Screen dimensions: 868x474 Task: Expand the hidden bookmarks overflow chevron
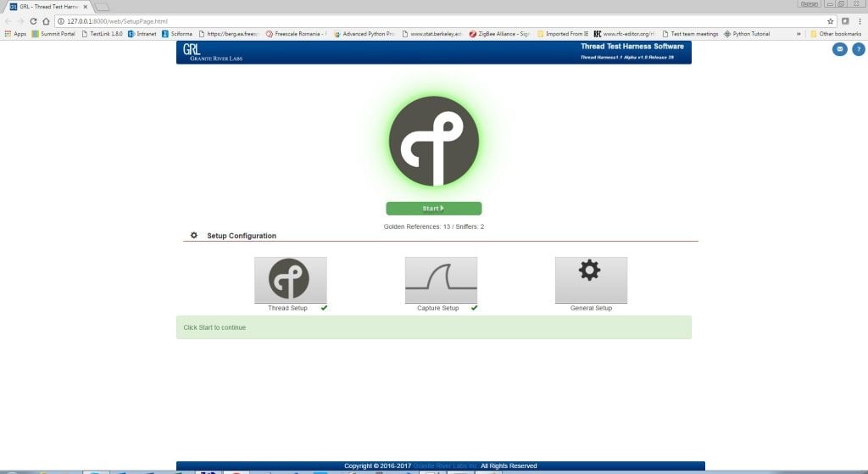(x=800, y=34)
